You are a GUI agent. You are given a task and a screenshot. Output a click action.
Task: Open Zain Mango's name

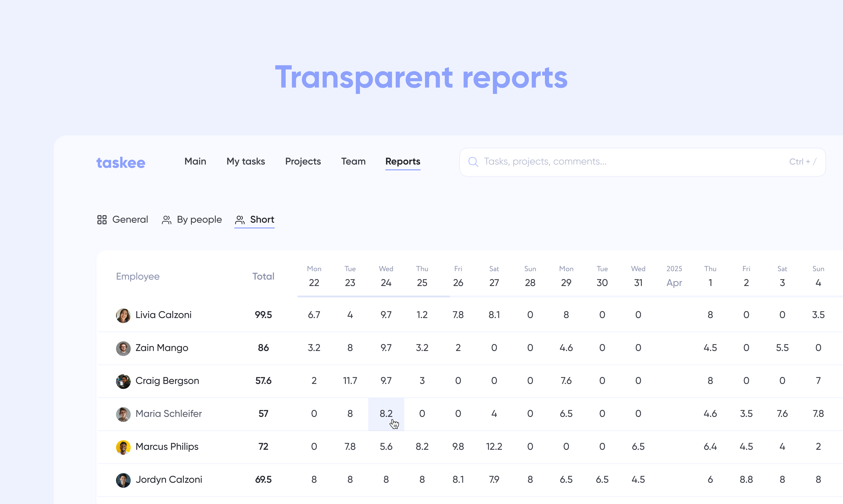point(162,348)
